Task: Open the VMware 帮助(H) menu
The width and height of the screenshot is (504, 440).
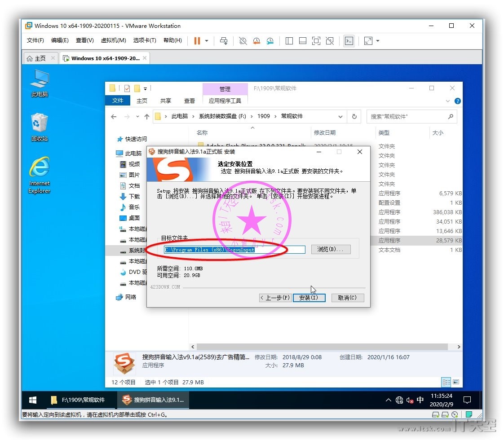Action: [172, 40]
